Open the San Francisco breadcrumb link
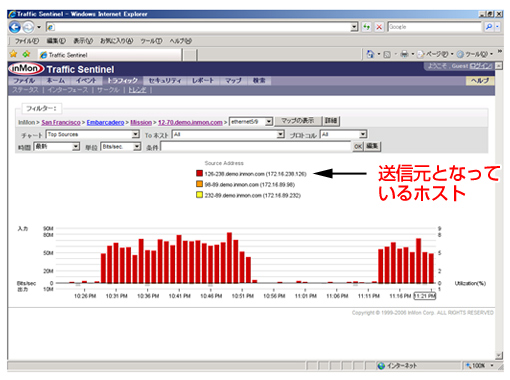 tap(61, 122)
